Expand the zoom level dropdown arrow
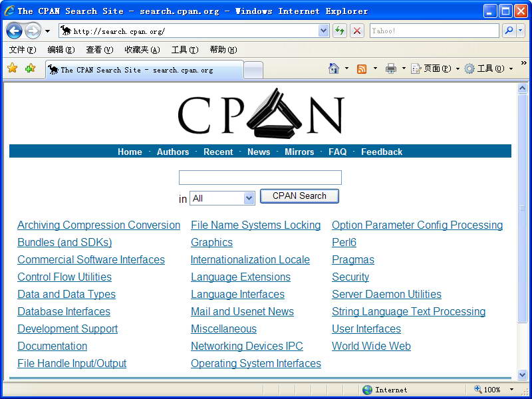 click(511, 390)
